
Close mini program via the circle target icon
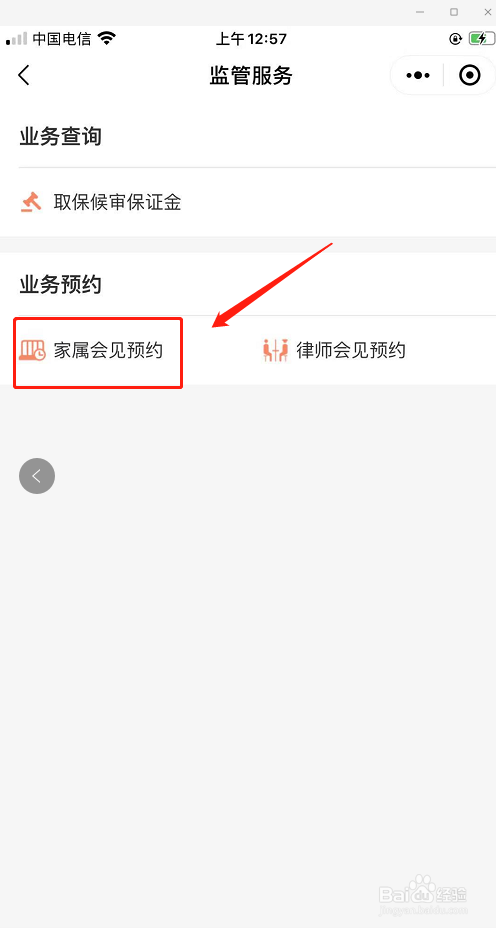(x=470, y=75)
